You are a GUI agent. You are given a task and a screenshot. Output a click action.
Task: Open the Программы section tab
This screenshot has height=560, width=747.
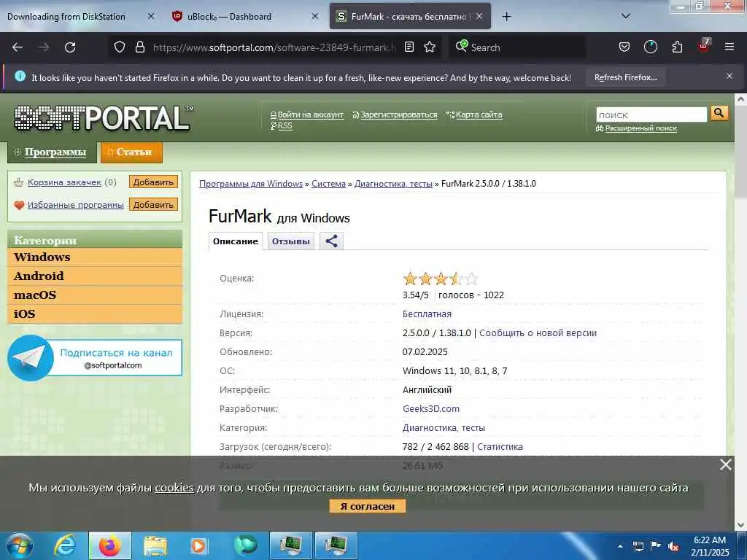[52, 152]
